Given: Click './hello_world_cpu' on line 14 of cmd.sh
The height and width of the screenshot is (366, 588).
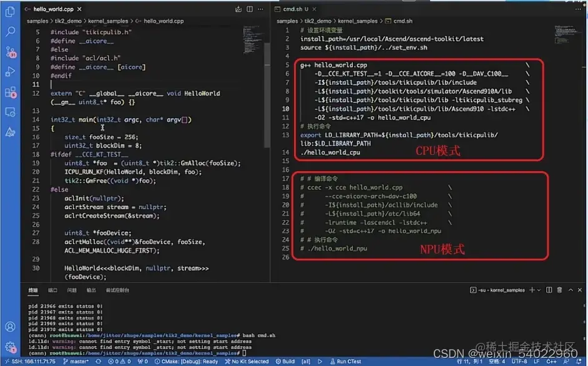Looking at the screenshot, I should point(330,152).
